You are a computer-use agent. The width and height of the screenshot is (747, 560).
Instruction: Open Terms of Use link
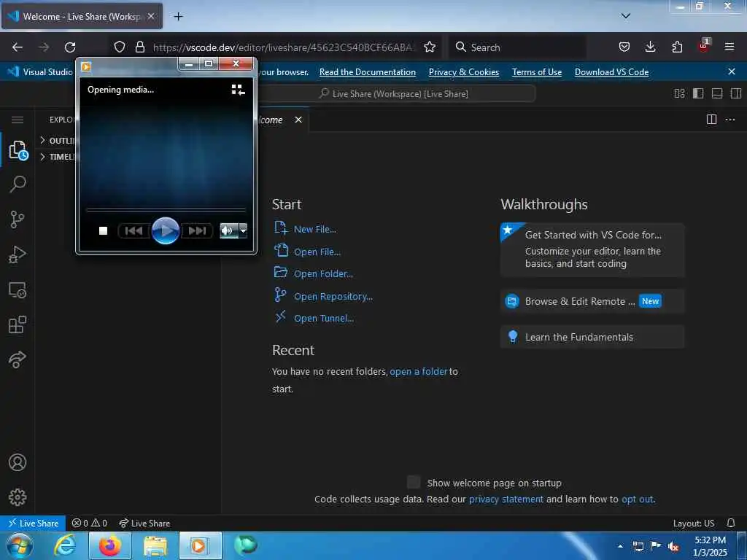(x=536, y=72)
